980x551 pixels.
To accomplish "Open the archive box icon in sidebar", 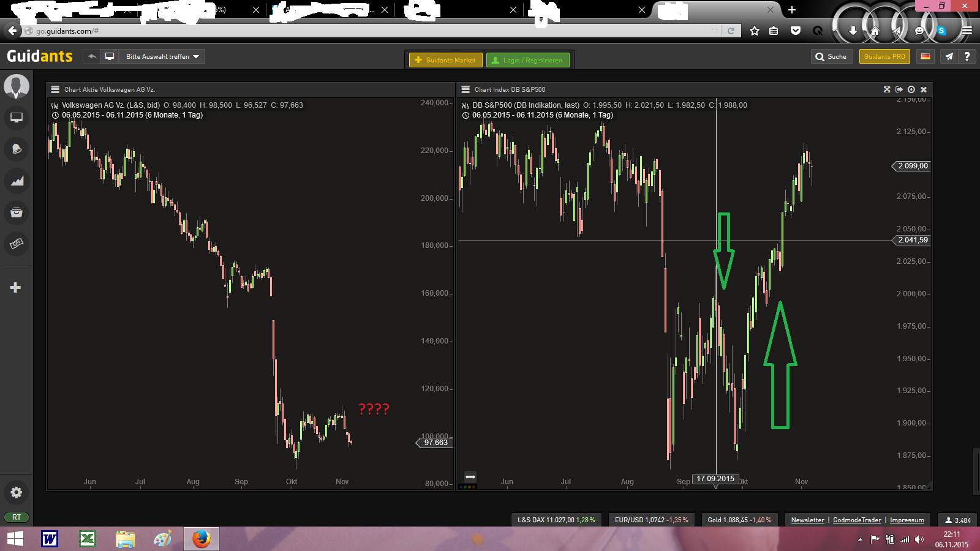I will pos(17,212).
